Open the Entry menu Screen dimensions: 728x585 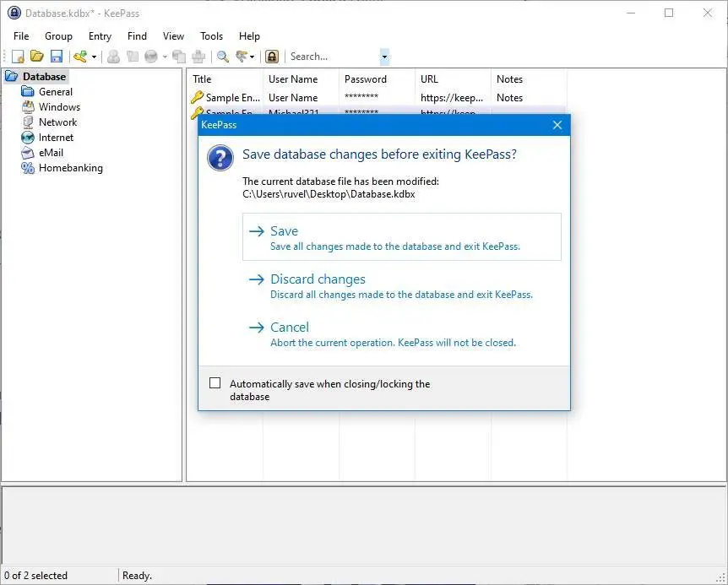(100, 36)
